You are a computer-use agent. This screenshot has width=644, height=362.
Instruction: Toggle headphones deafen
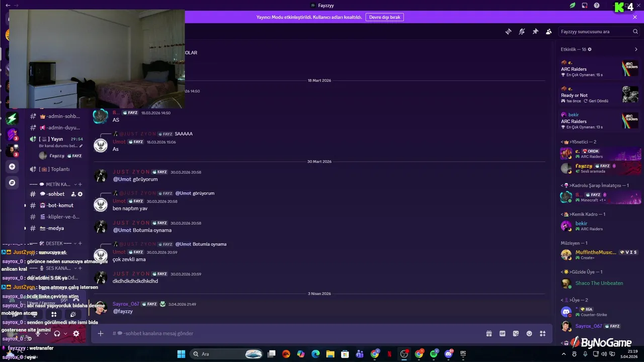pos(57,333)
